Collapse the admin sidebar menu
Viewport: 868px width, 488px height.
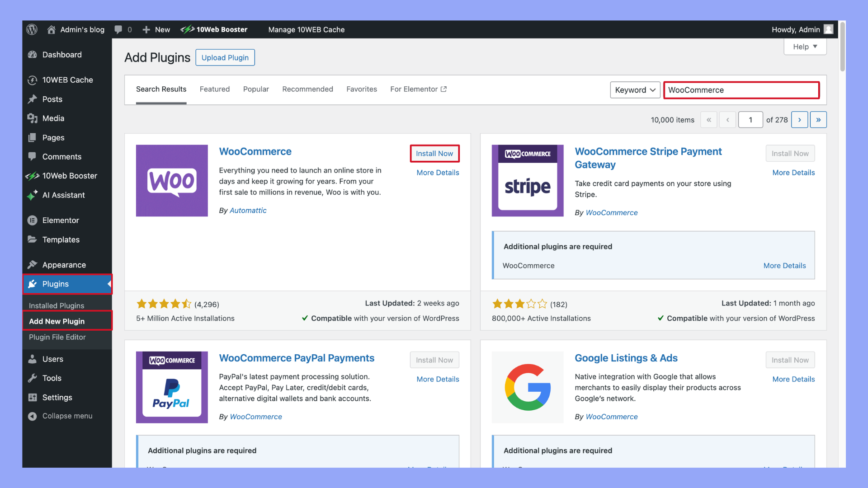(32, 416)
